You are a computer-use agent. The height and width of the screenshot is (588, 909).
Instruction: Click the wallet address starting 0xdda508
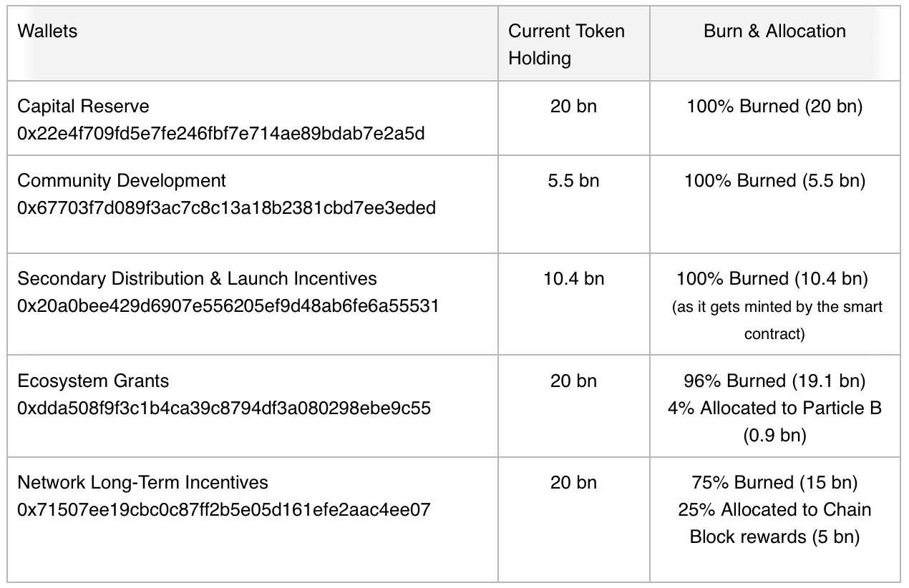[223, 408]
